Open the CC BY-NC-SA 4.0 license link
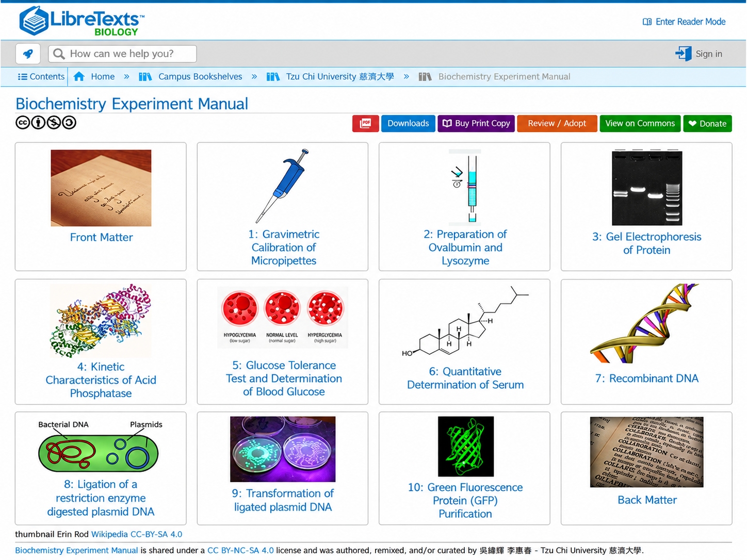The height and width of the screenshot is (560, 747). (240, 550)
